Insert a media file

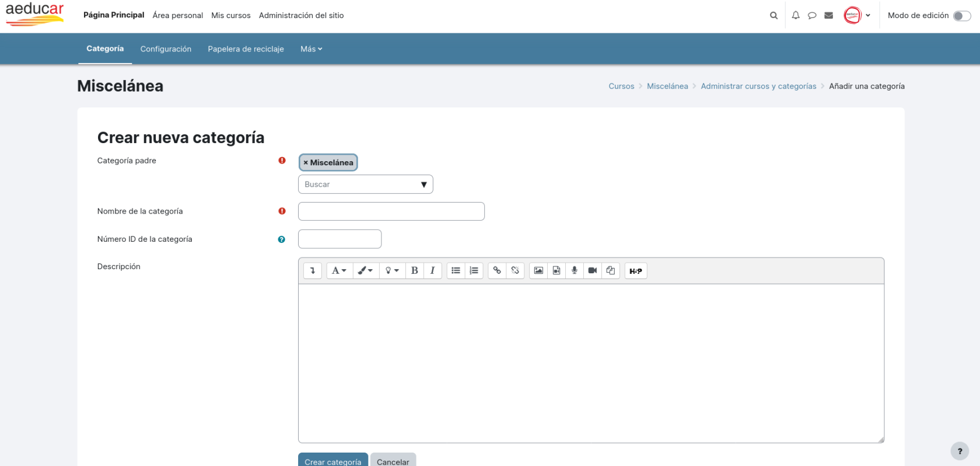point(556,270)
